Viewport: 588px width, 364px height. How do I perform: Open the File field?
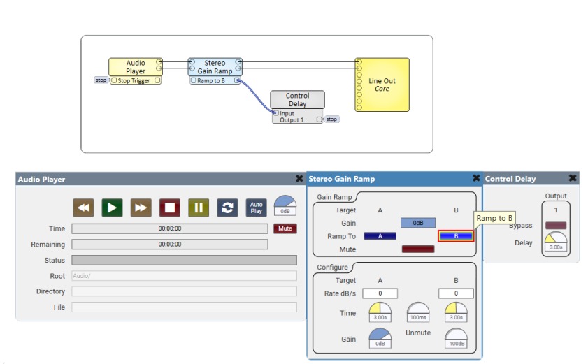point(184,307)
